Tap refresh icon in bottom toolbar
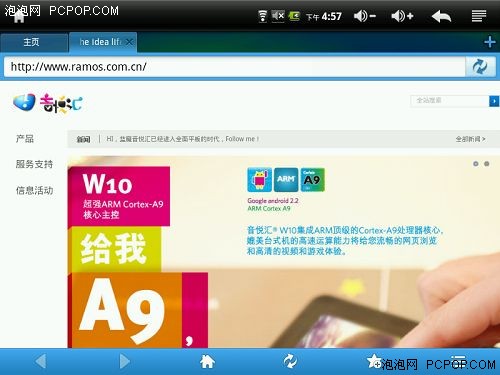The image size is (500, 375). (x=290, y=361)
